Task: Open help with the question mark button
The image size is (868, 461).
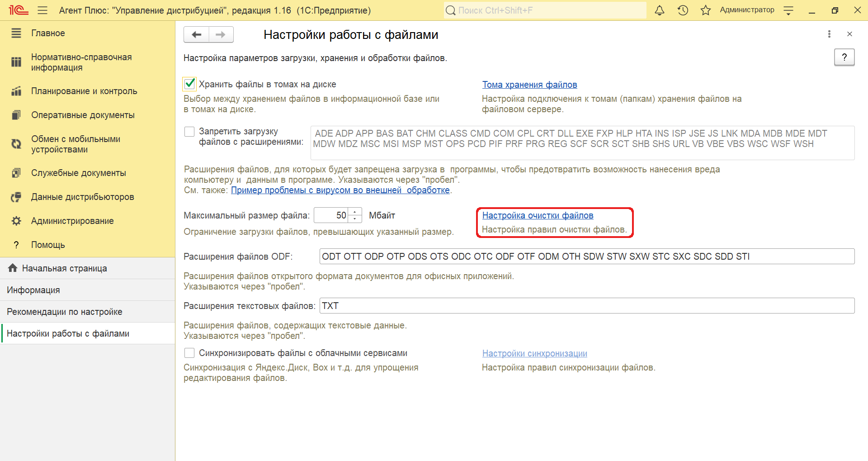Action: [844, 57]
